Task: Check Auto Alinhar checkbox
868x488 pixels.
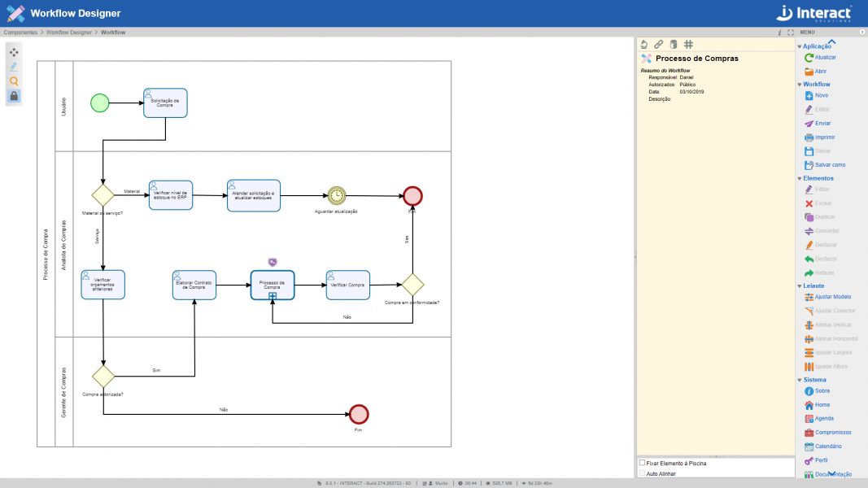Action: pyautogui.click(x=642, y=473)
